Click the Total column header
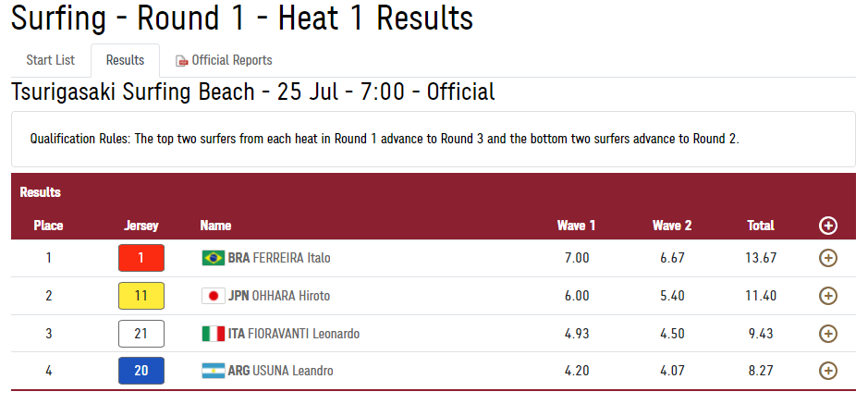The height and width of the screenshot is (416, 868). [x=760, y=226]
